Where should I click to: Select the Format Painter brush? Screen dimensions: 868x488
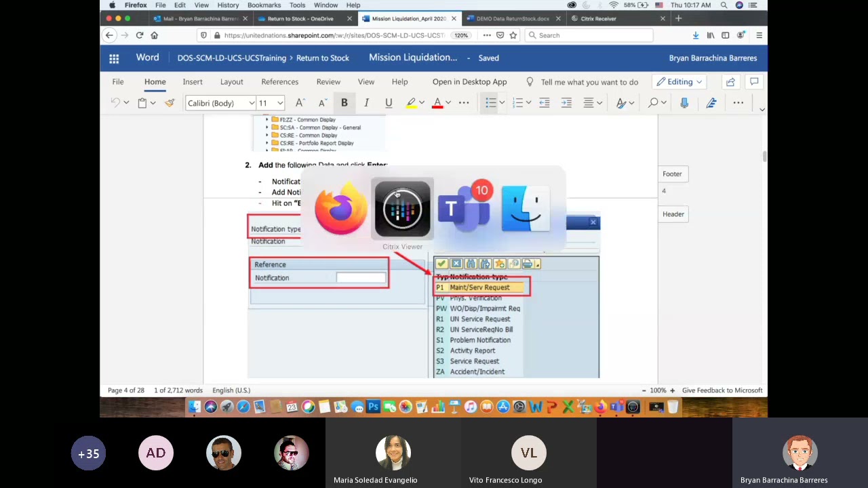point(170,103)
